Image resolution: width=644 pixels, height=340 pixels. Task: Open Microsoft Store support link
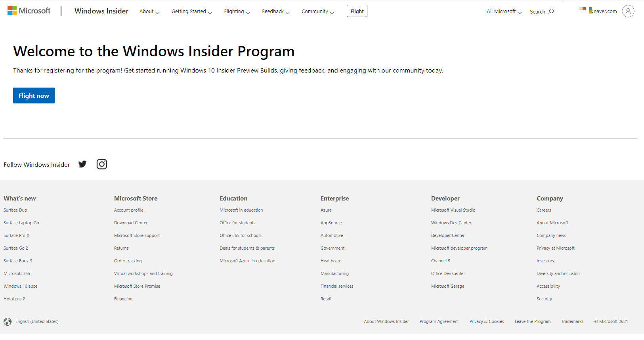(x=137, y=235)
